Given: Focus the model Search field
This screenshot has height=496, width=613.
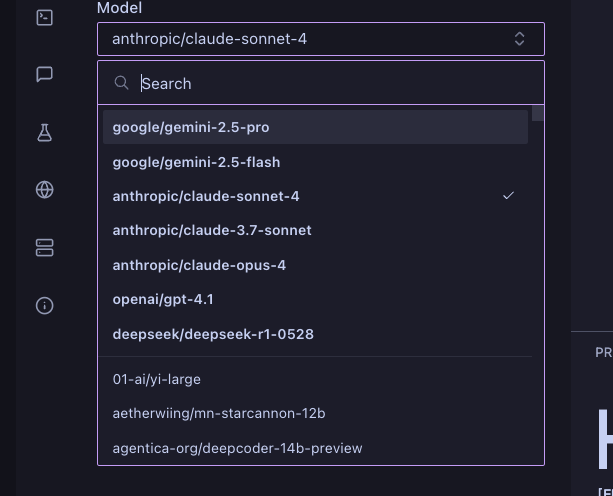Looking at the screenshot, I should (x=330, y=83).
